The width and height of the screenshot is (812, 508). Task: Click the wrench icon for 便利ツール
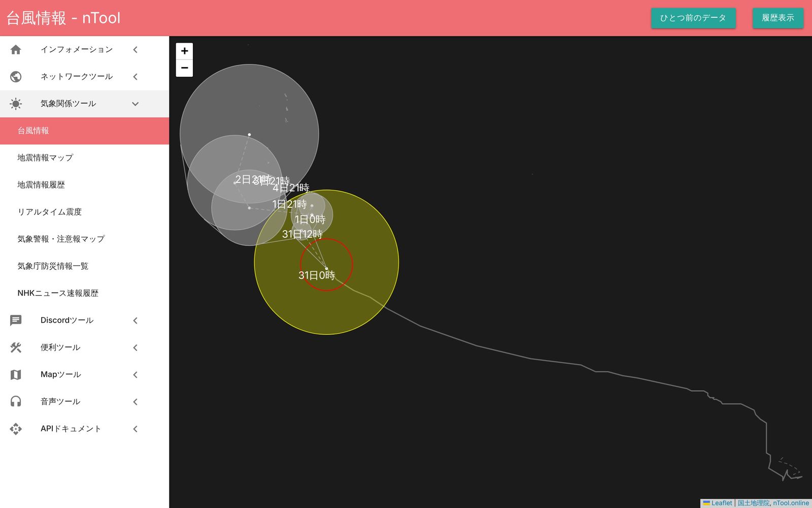pyautogui.click(x=16, y=347)
